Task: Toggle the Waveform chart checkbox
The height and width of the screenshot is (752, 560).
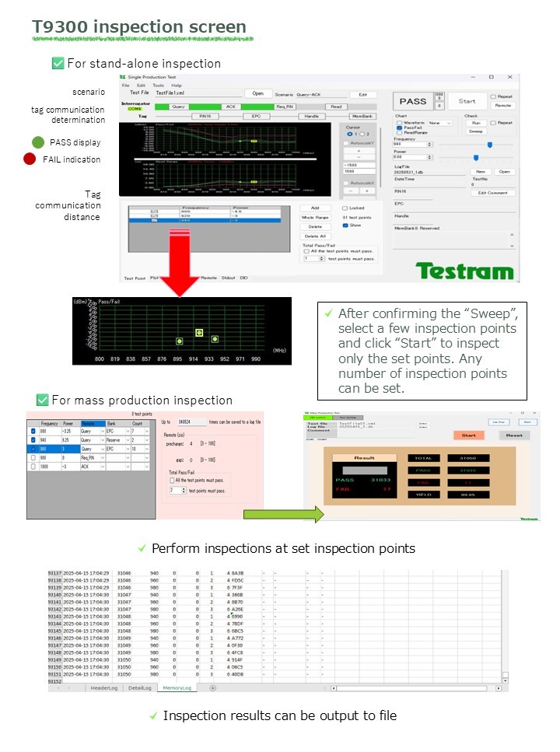Action: pyautogui.click(x=399, y=123)
